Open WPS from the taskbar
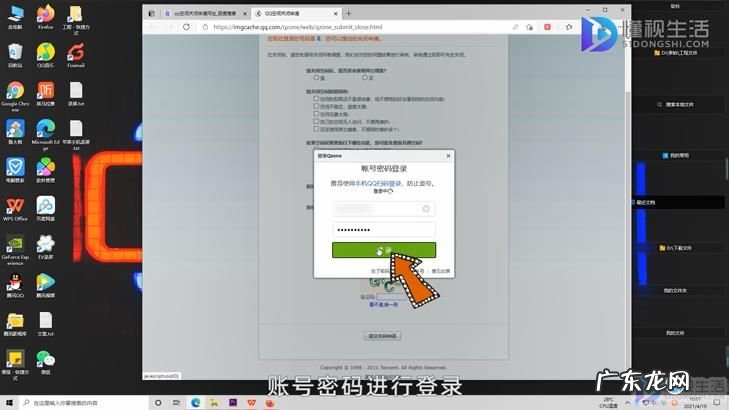 click(252, 403)
